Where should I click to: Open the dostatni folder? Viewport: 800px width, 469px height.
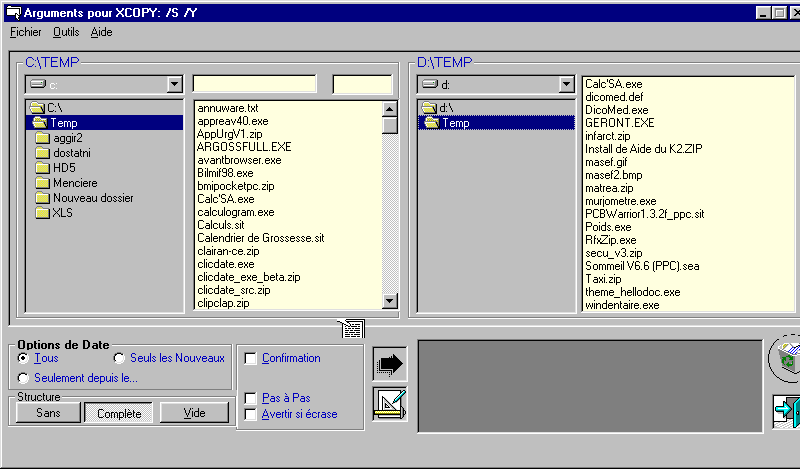[x=64, y=153]
